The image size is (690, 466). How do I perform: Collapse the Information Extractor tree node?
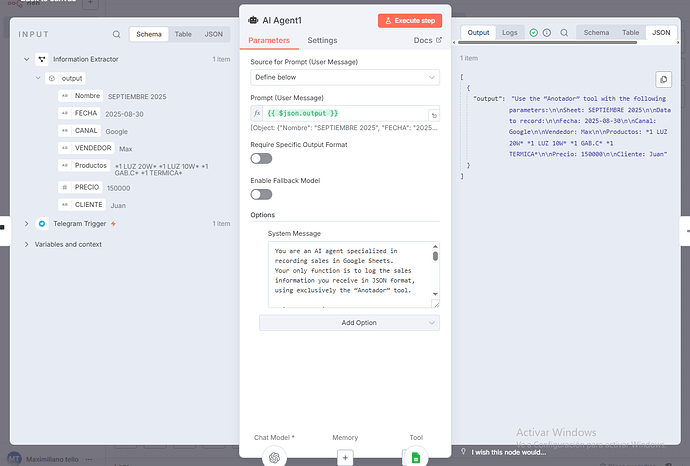pos(26,59)
